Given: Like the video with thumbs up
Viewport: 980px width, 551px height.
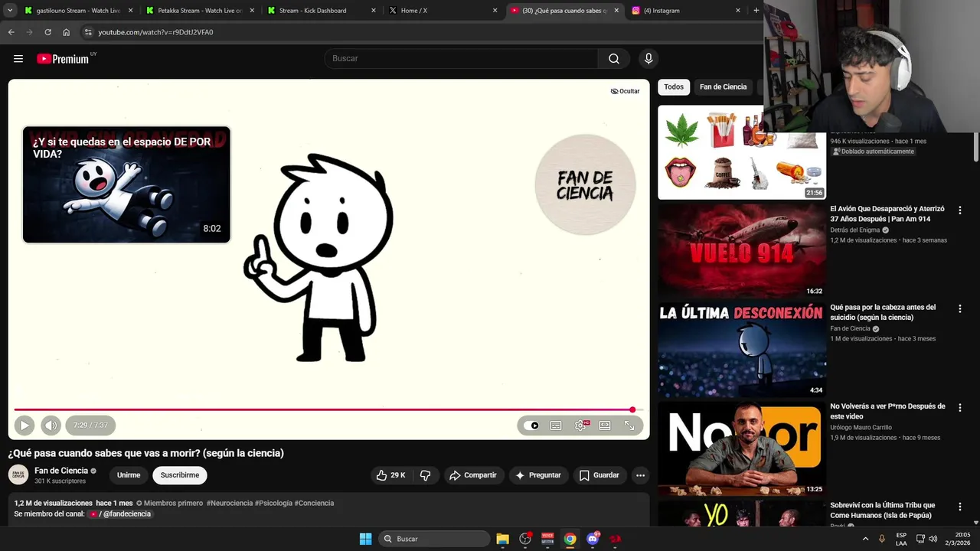Looking at the screenshot, I should 390,475.
